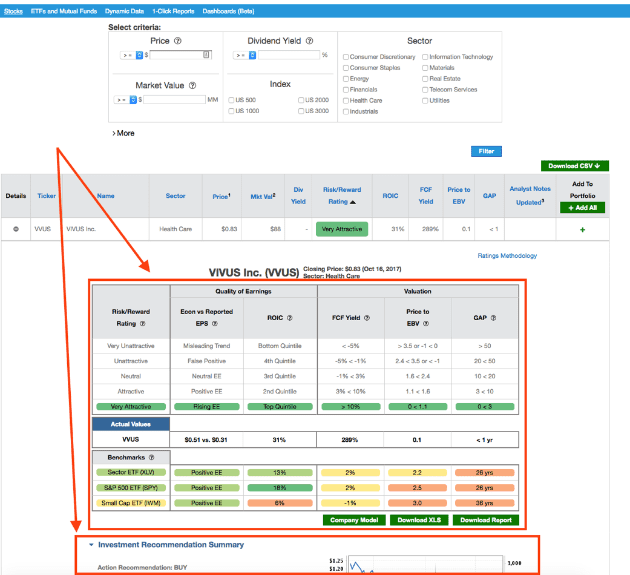Sort by the FCF Yield column header
Viewport: 630px width, 575px height.
[x=426, y=196]
